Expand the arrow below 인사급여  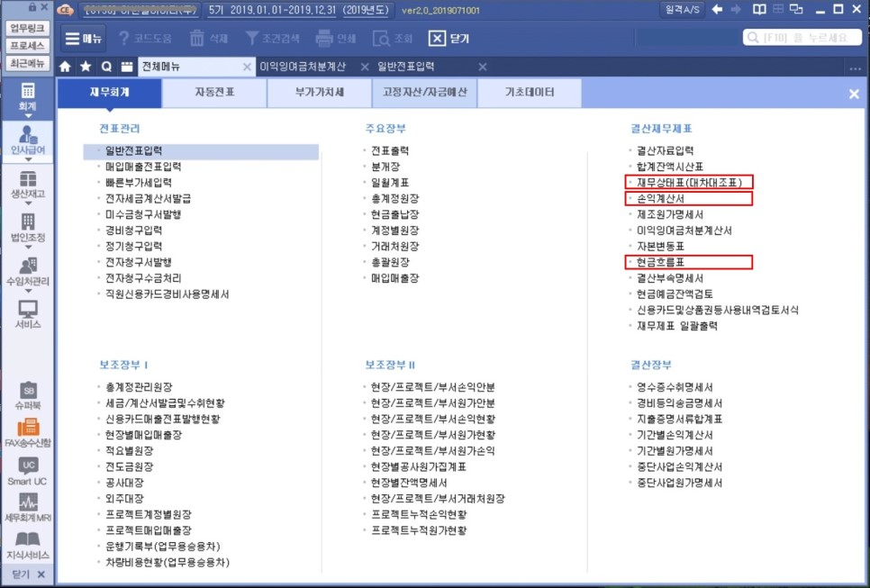28,159
